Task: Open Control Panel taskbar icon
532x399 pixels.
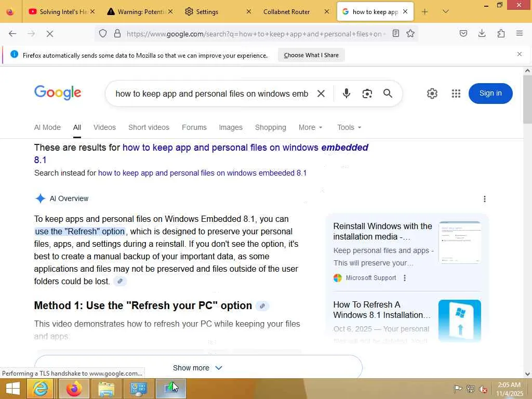Action: (x=138, y=389)
